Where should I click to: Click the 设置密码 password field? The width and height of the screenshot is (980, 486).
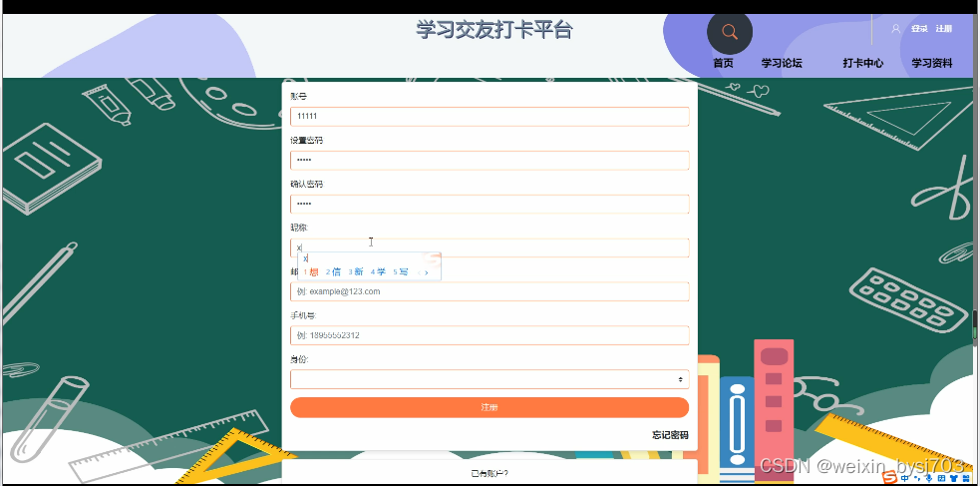[x=490, y=160]
